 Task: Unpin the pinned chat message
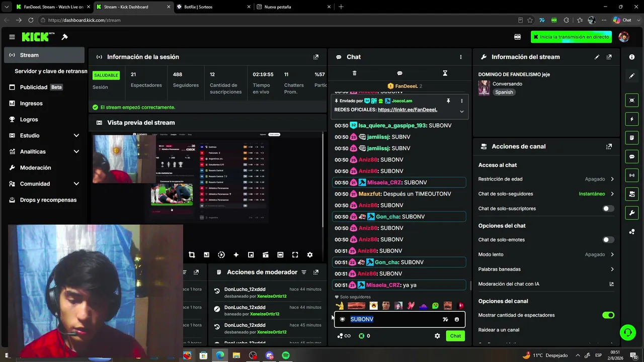click(x=448, y=101)
